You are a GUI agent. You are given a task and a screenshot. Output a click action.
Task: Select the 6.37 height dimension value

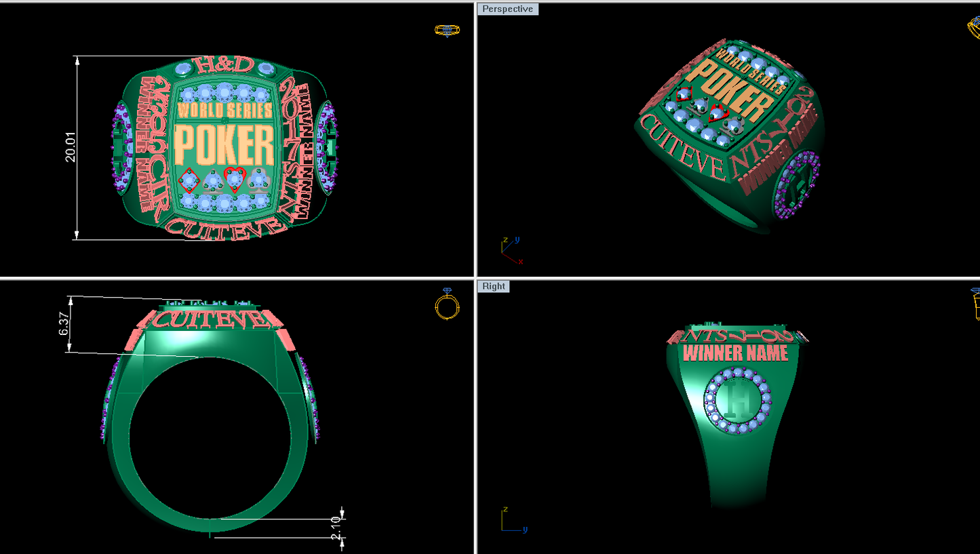(x=63, y=324)
